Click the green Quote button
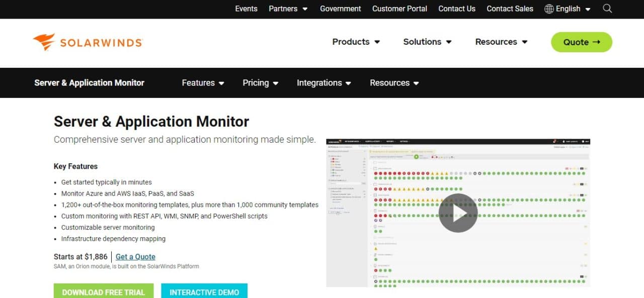Viewport: 644px width, 298px height. [x=582, y=42]
